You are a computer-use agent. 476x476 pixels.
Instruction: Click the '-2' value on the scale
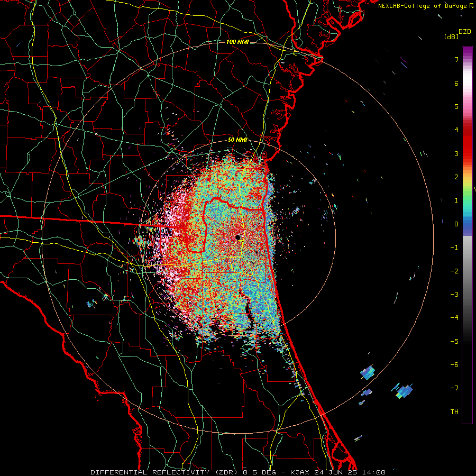(454, 271)
